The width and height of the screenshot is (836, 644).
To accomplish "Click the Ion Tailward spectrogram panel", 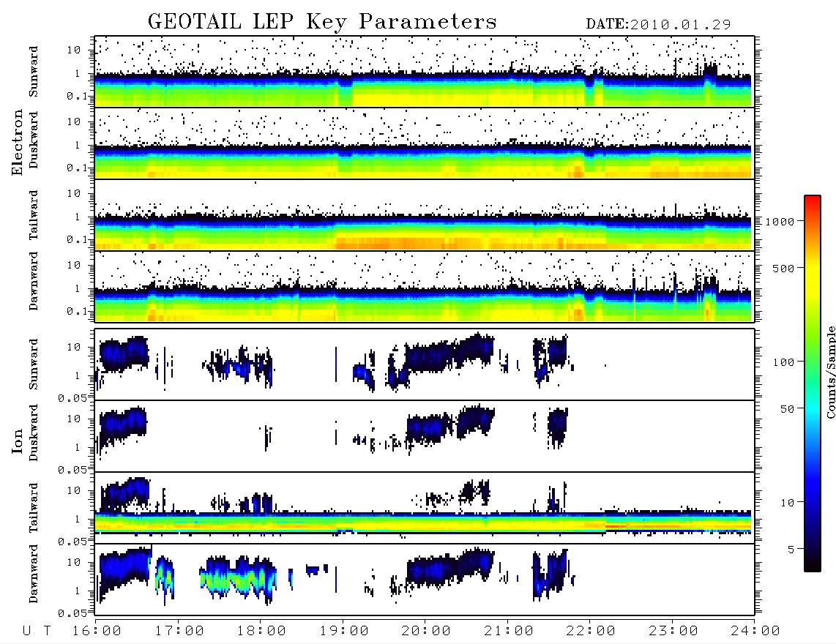I will click(x=425, y=508).
